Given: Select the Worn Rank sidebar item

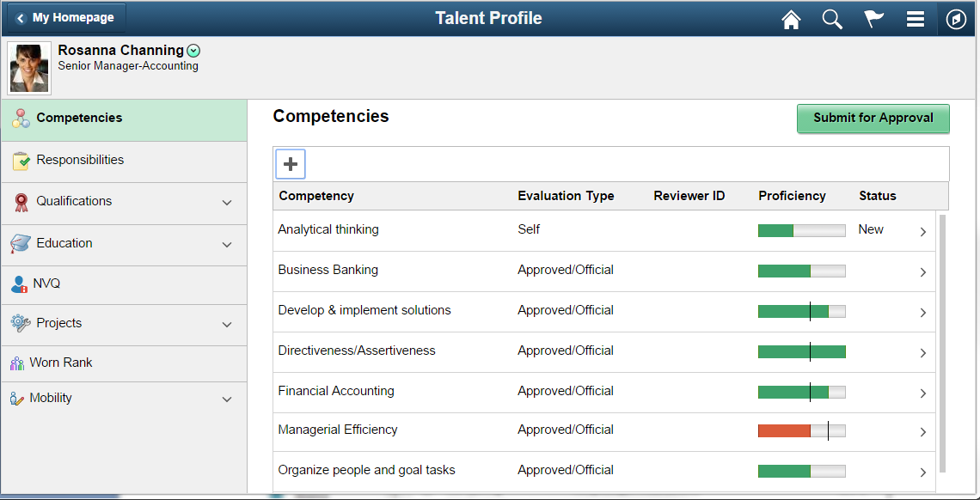Looking at the screenshot, I should [x=124, y=364].
